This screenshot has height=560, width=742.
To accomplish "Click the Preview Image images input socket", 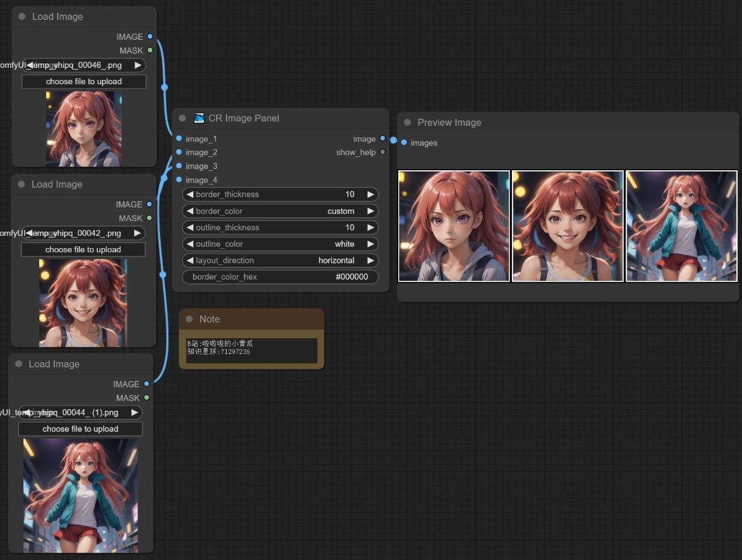I will pos(404,143).
